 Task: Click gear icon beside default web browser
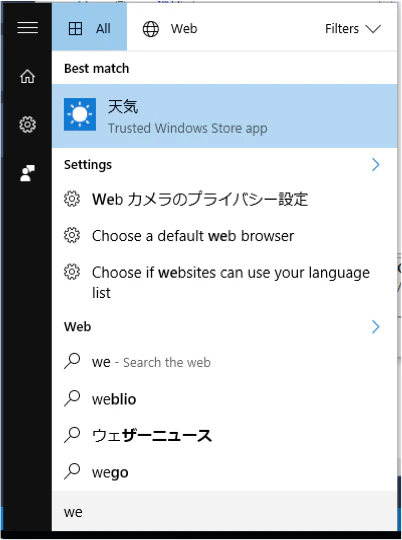point(72,236)
